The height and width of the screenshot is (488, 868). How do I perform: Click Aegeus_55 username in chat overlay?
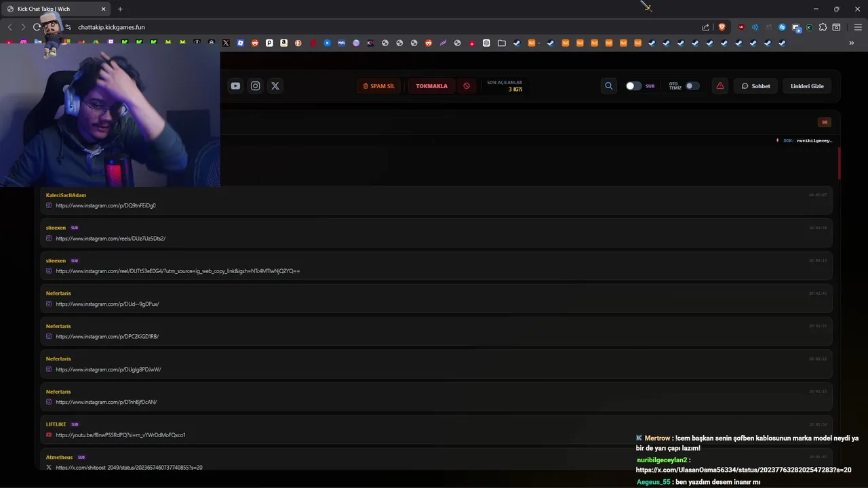tap(654, 482)
